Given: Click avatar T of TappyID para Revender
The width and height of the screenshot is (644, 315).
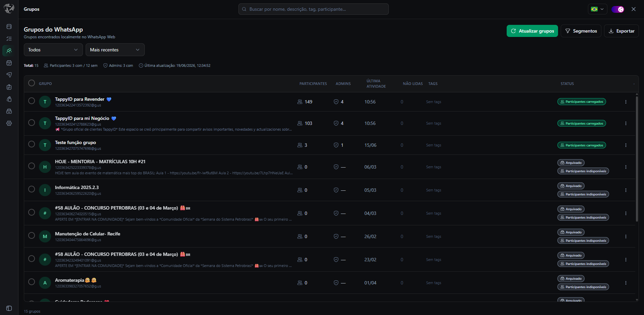Looking at the screenshot, I should [45, 102].
